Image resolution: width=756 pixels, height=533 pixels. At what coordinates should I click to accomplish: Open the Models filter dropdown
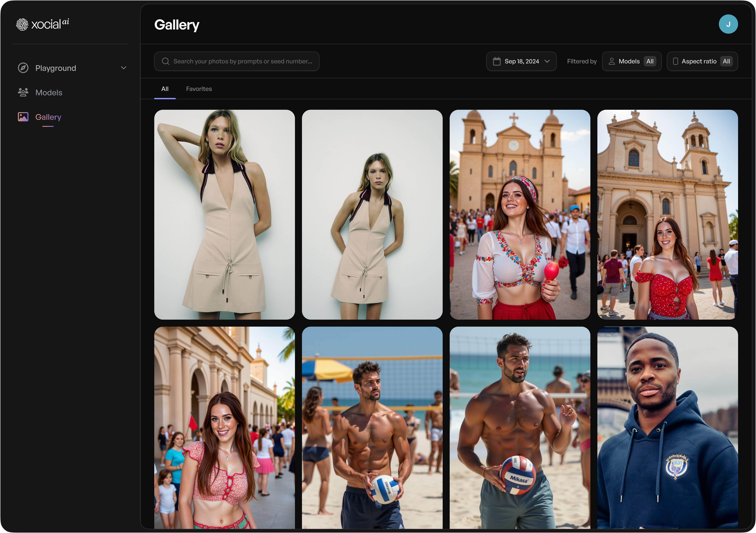tap(632, 61)
